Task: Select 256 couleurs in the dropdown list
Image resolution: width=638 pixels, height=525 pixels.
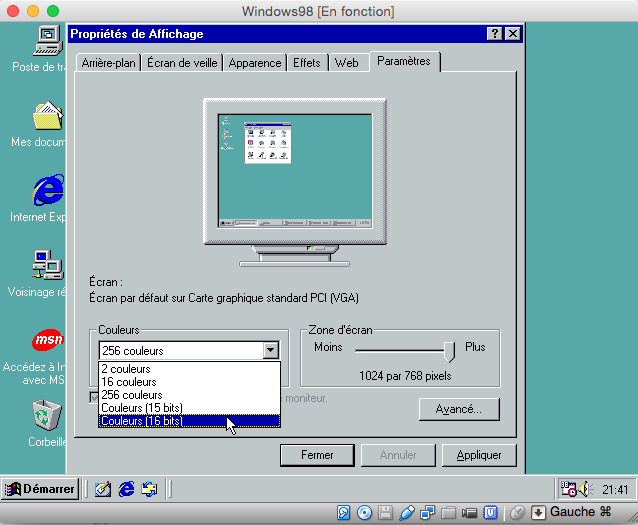Action: pos(189,395)
